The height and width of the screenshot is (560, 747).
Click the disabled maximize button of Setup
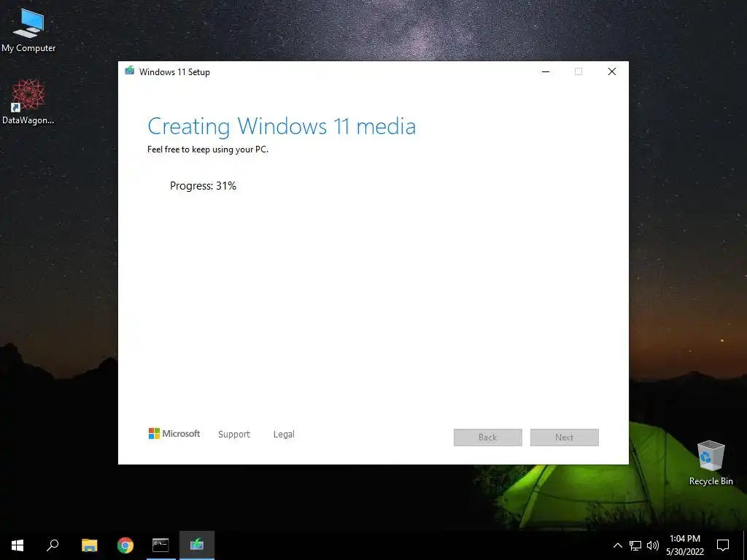point(578,71)
